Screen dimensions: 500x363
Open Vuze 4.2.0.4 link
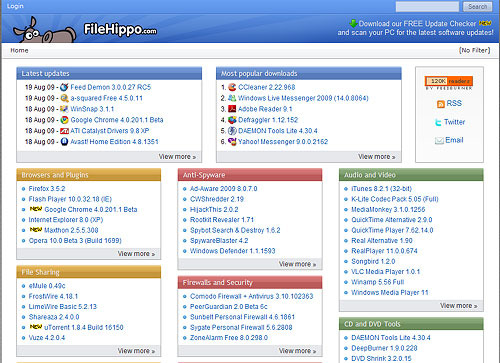click(47, 337)
